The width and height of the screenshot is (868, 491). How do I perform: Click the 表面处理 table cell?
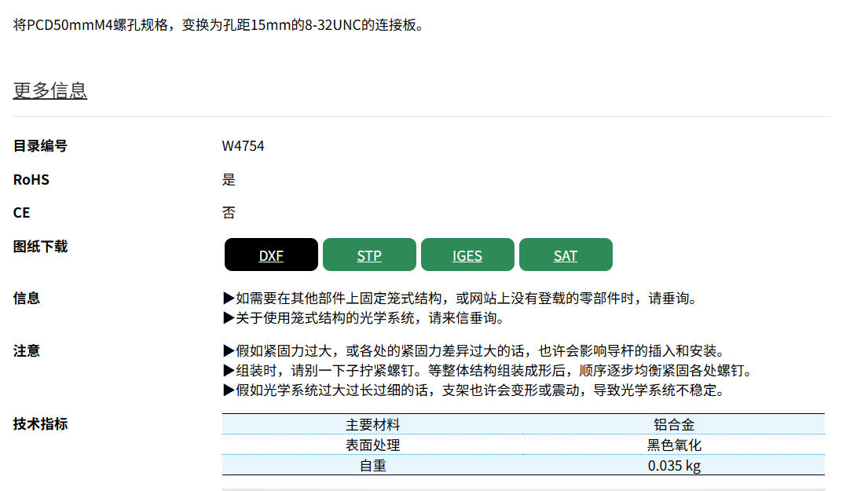pos(373,445)
